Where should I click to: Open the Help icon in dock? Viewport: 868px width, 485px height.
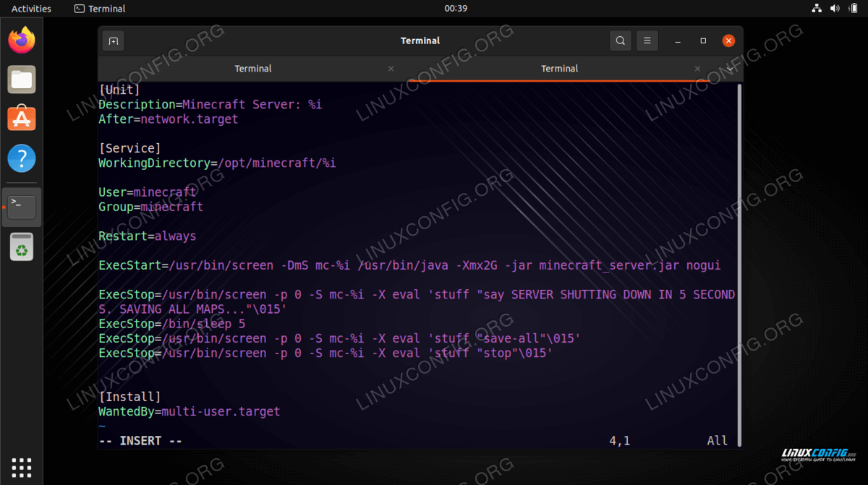point(22,158)
